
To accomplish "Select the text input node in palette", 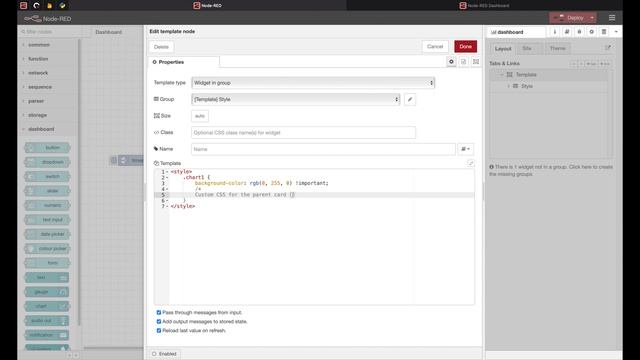I will click(x=47, y=220).
